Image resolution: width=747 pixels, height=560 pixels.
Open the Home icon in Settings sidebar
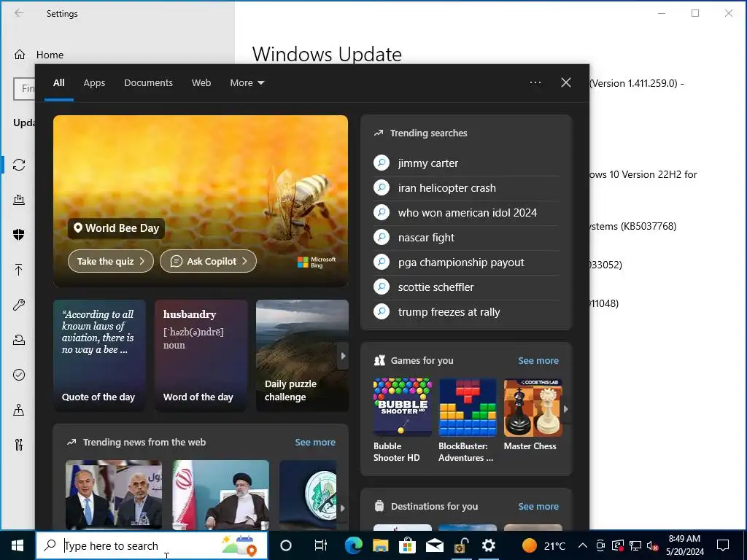pos(20,55)
